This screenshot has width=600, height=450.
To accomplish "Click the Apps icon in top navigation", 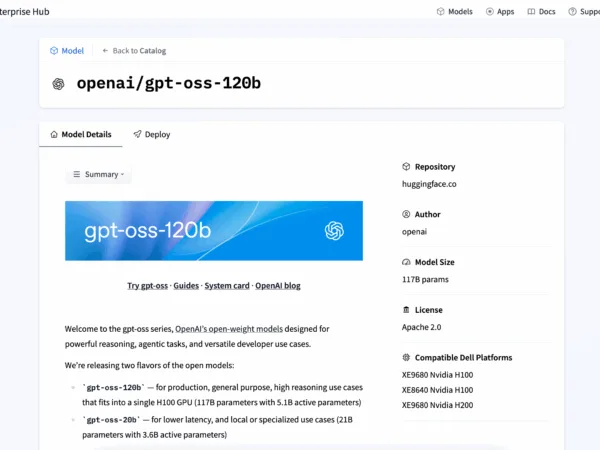I will 490,11.
